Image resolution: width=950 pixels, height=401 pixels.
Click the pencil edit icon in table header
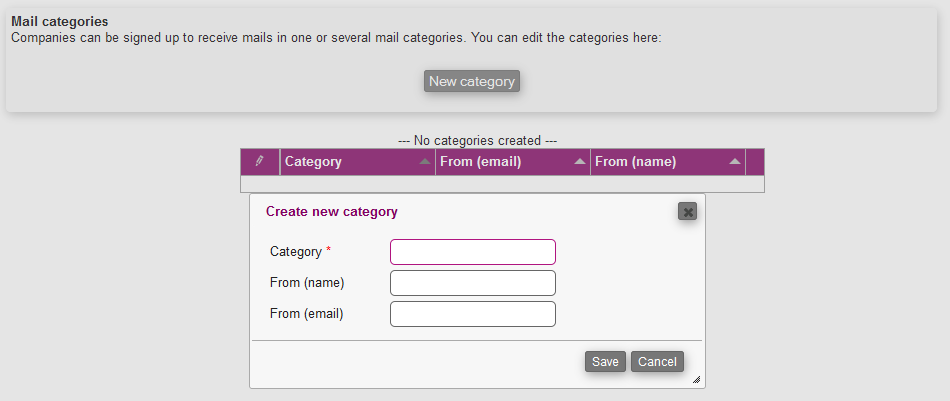coord(260,161)
